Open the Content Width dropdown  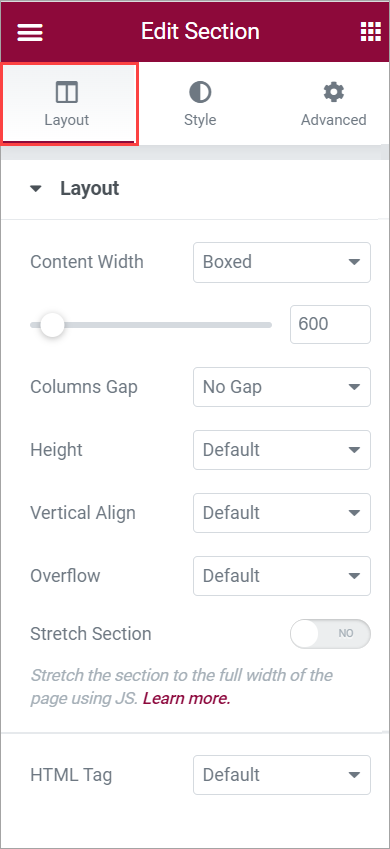282,262
